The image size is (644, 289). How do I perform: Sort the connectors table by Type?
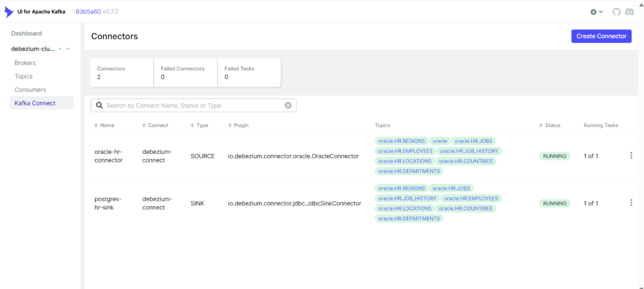199,126
